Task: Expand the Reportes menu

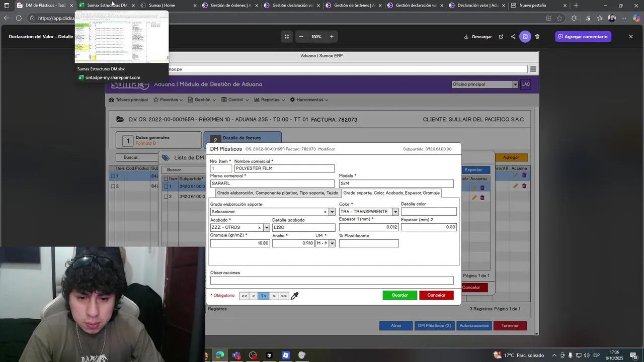Action: 270,100
